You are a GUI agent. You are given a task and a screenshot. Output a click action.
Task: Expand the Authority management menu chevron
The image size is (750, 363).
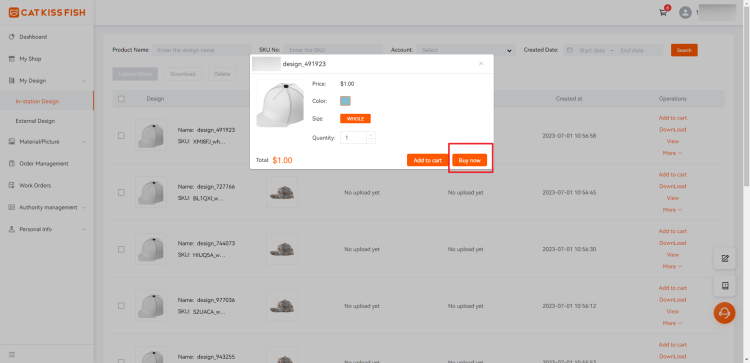pyautogui.click(x=84, y=208)
